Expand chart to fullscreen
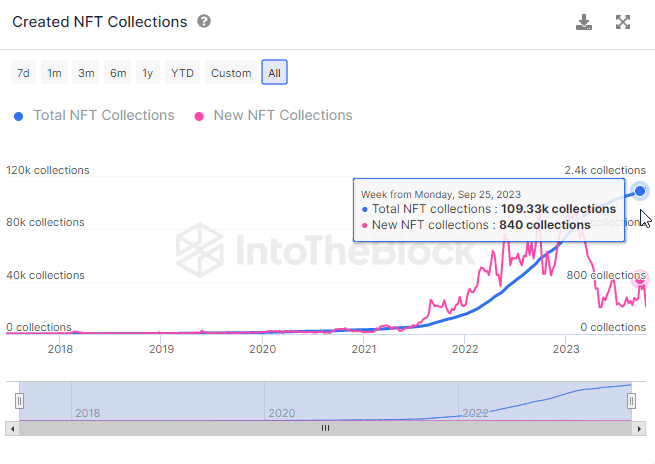 pyautogui.click(x=623, y=22)
